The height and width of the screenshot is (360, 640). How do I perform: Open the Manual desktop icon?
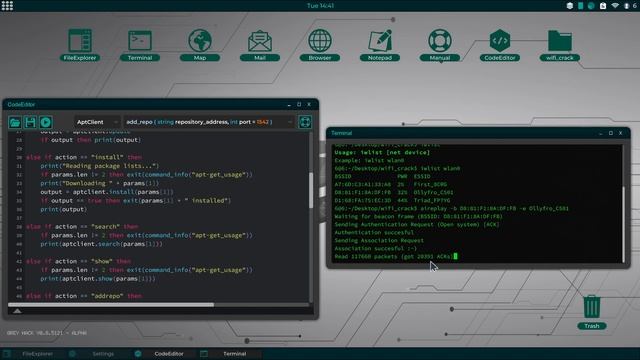[440, 45]
